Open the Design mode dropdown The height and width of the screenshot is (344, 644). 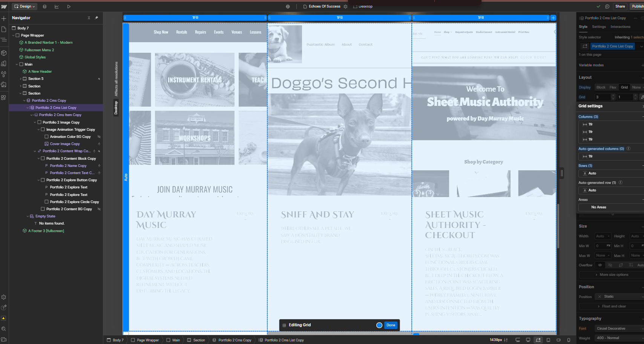pyautogui.click(x=25, y=6)
